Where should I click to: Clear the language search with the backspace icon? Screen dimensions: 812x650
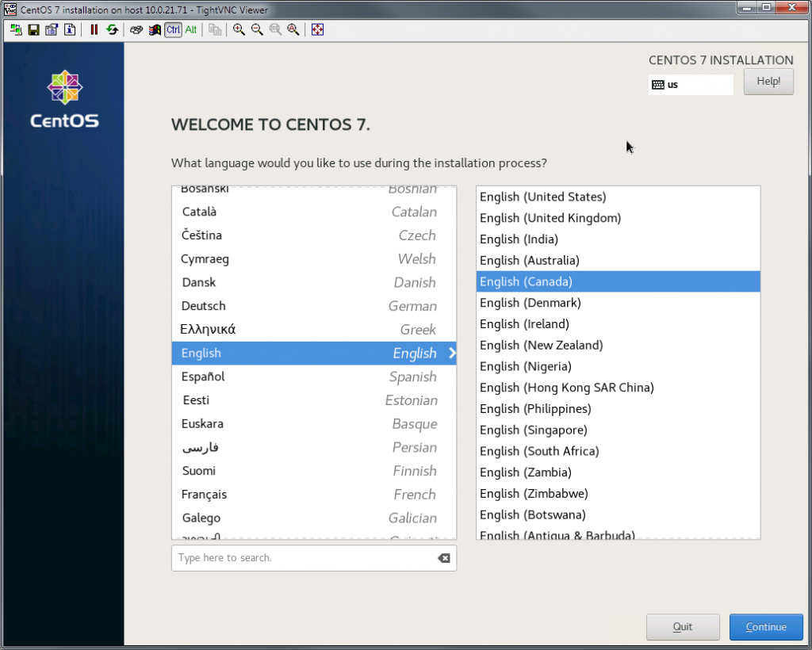click(x=444, y=558)
